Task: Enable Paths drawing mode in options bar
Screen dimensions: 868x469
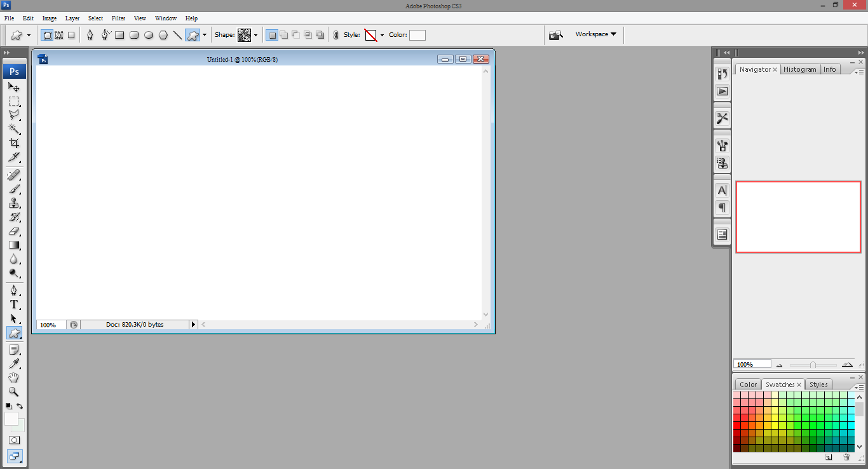Action: [58, 35]
